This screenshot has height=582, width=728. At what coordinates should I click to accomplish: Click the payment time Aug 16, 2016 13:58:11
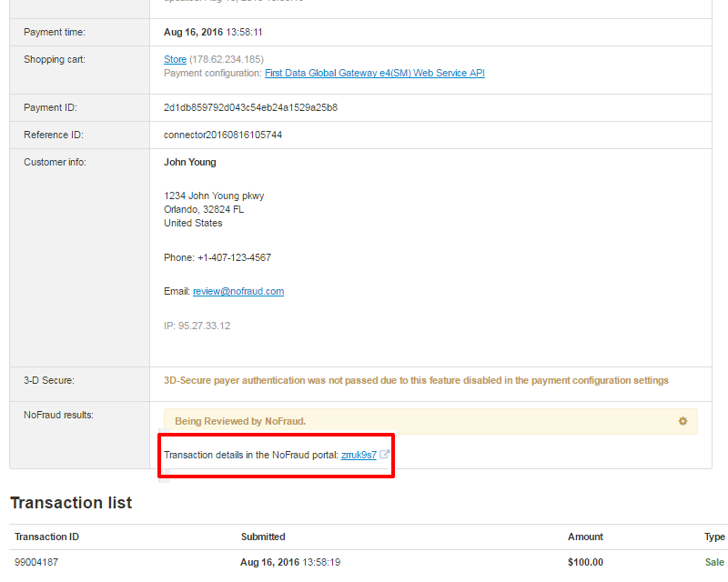213,32
